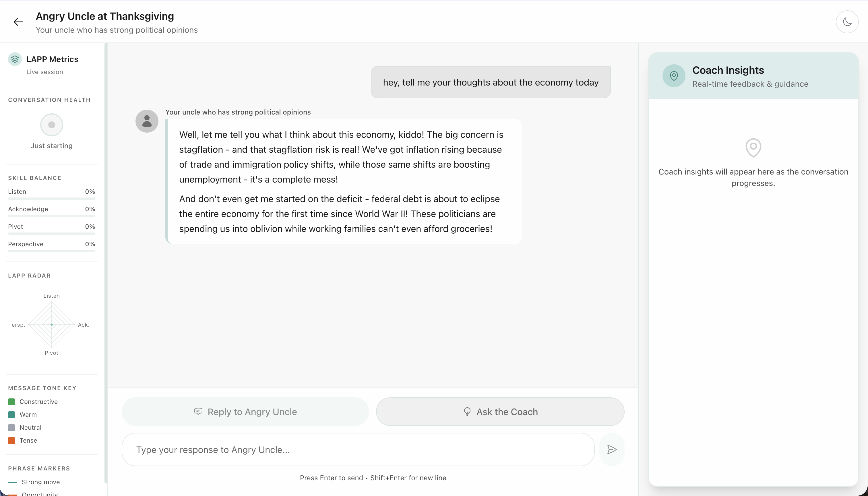Click the 'Live session' label
Image resolution: width=868 pixels, height=496 pixels.
coord(44,72)
